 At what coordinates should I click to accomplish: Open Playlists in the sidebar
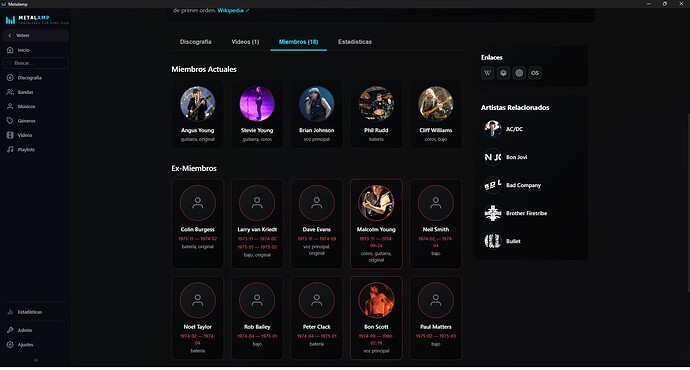click(x=35, y=150)
